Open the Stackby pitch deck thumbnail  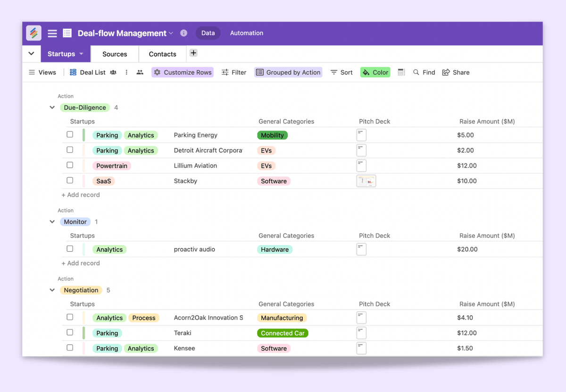pyautogui.click(x=366, y=180)
